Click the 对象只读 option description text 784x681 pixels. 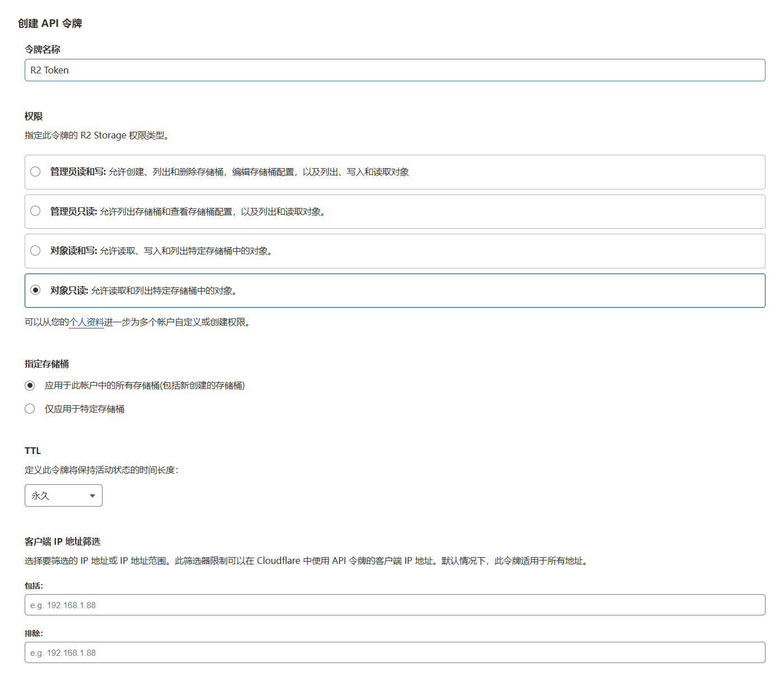[164, 291]
